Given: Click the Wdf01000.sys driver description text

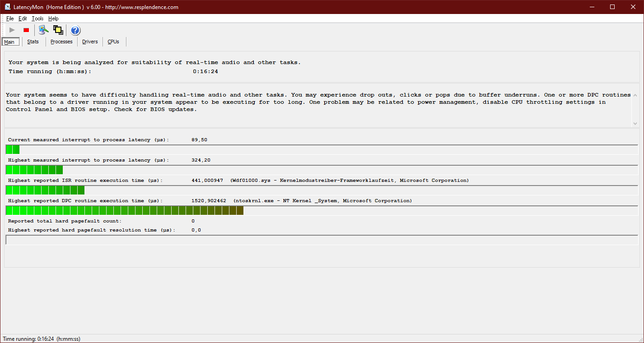Looking at the screenshot, I should (350, 181).
